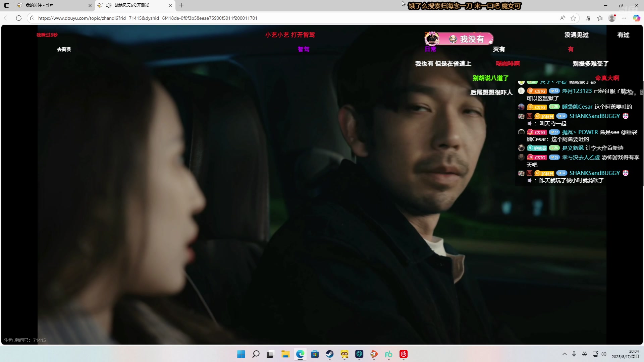Open Windows taskbar search
644x362 pixels.
tap(256, 354)
